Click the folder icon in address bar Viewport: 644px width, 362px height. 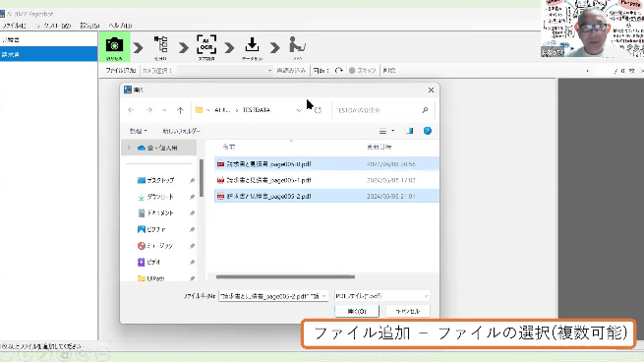(200, 110)
